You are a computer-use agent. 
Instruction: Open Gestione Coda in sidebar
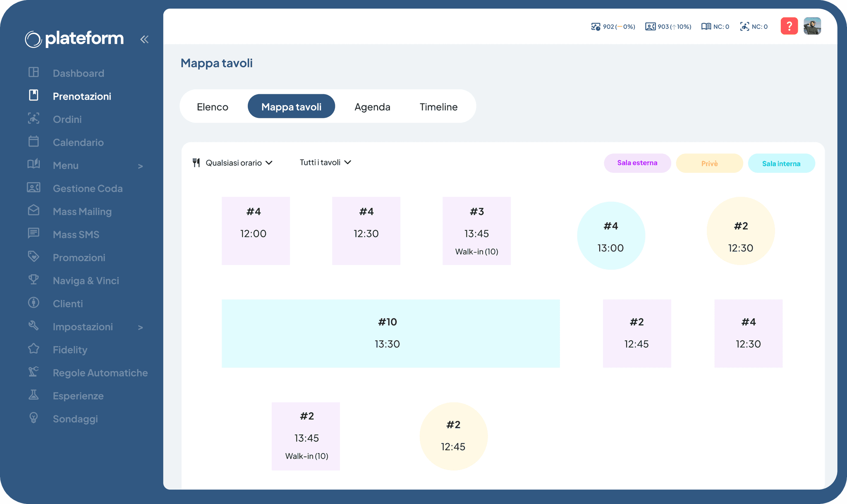(x=87, y=189)
